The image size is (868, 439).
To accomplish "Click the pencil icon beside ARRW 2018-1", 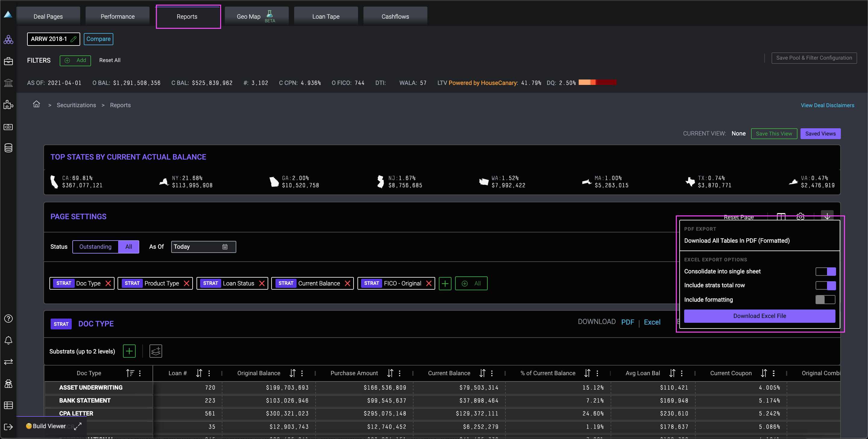I will click(x=74, y=39).
